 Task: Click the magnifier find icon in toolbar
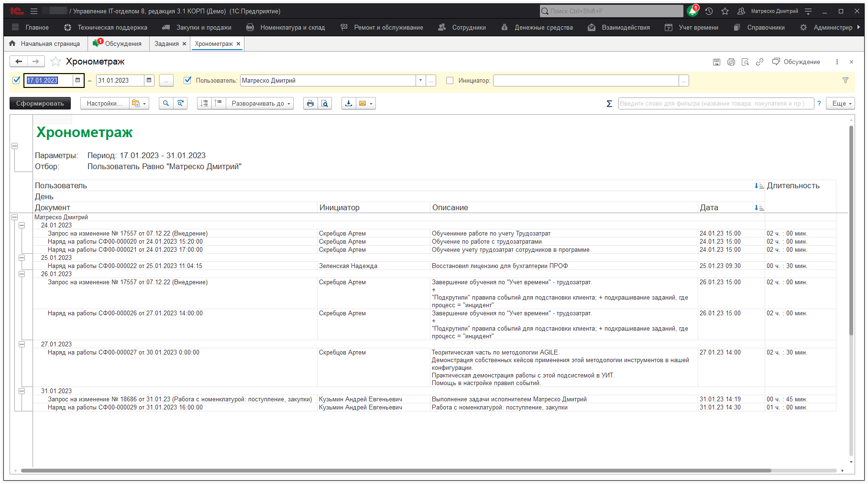tap(166, 104)
